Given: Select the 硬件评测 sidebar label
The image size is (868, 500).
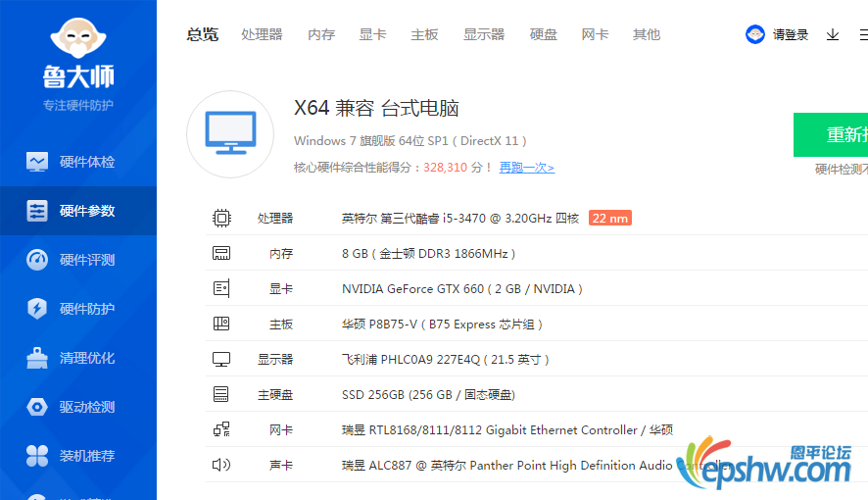Looking at the screenshot, I should click(87, 260).
